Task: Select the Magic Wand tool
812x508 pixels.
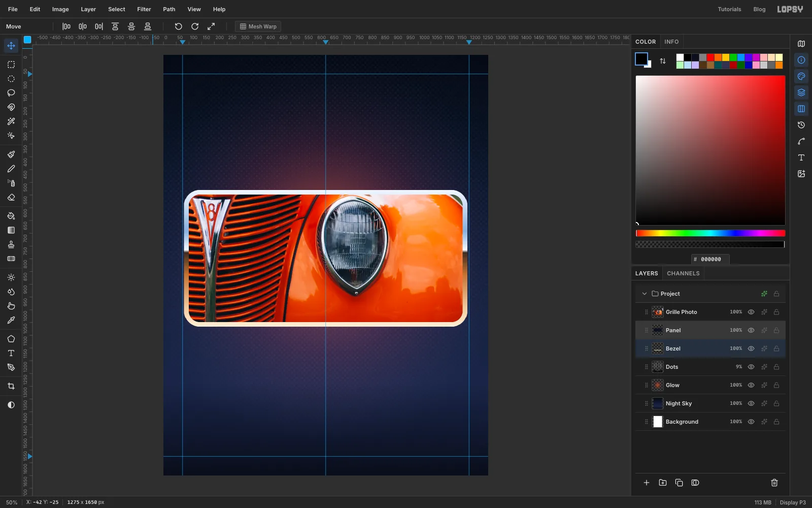Action: pos(11,121)
